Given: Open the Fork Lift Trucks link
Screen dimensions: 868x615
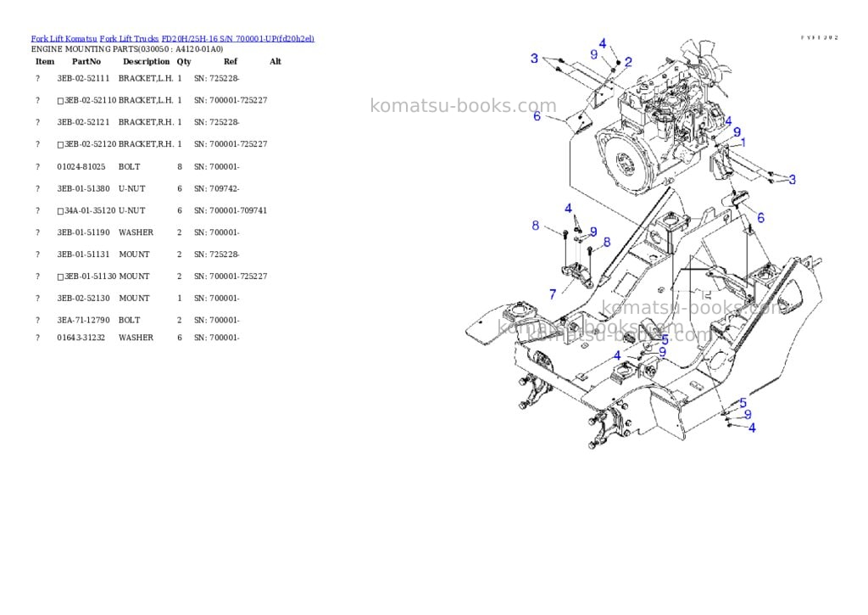Looking at the screenshot, I should pos(129,38).
